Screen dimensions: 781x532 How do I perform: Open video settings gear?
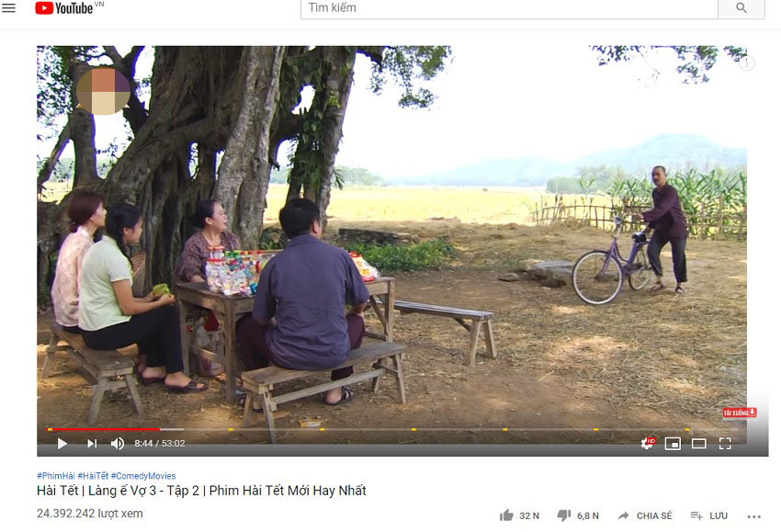point(648,443)
